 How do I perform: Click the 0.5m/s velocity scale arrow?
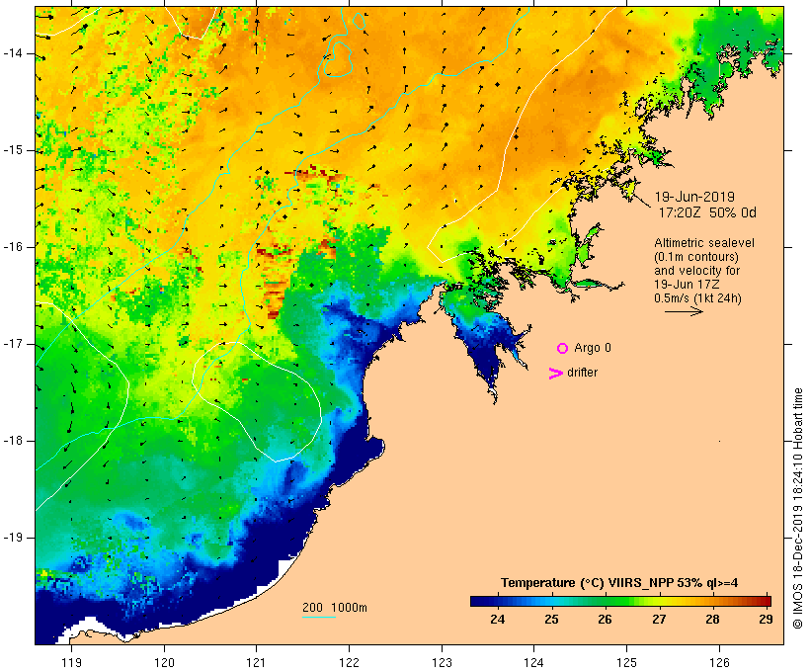(x=684, y=311)
